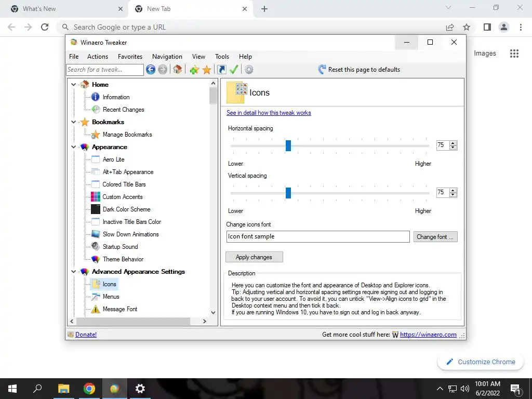Select Dark Color Scheme tweak

[x=126, y=209]
